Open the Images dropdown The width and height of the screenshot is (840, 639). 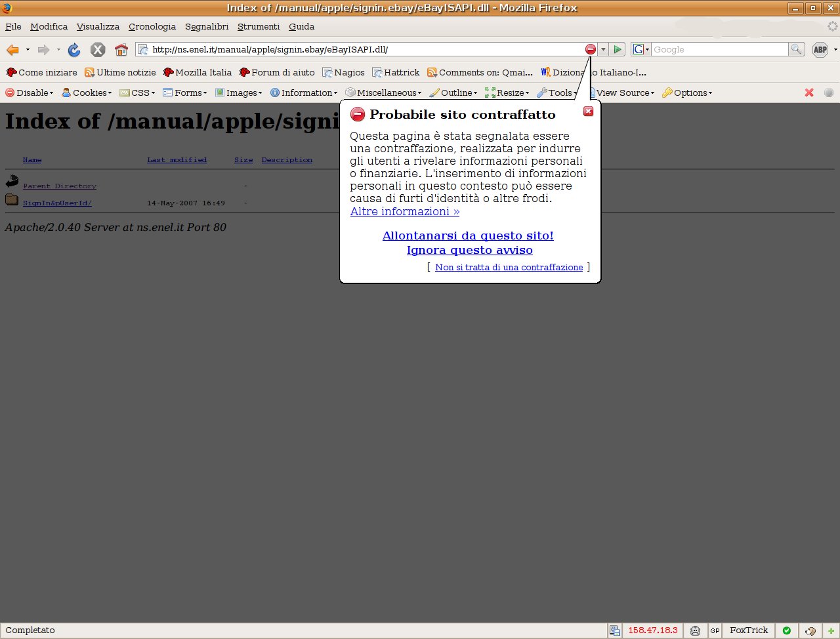pyautogui.click(x=239, y=93)
